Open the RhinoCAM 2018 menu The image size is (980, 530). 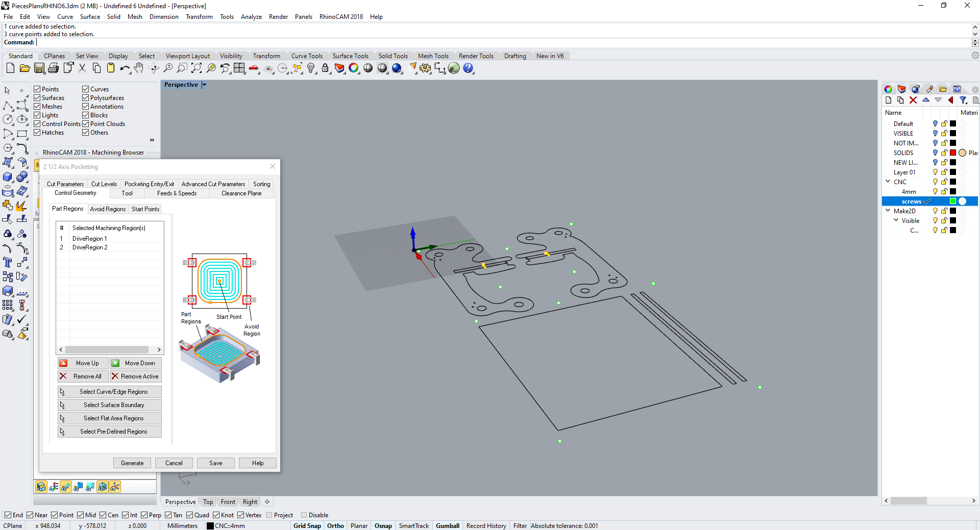(341, 17)
